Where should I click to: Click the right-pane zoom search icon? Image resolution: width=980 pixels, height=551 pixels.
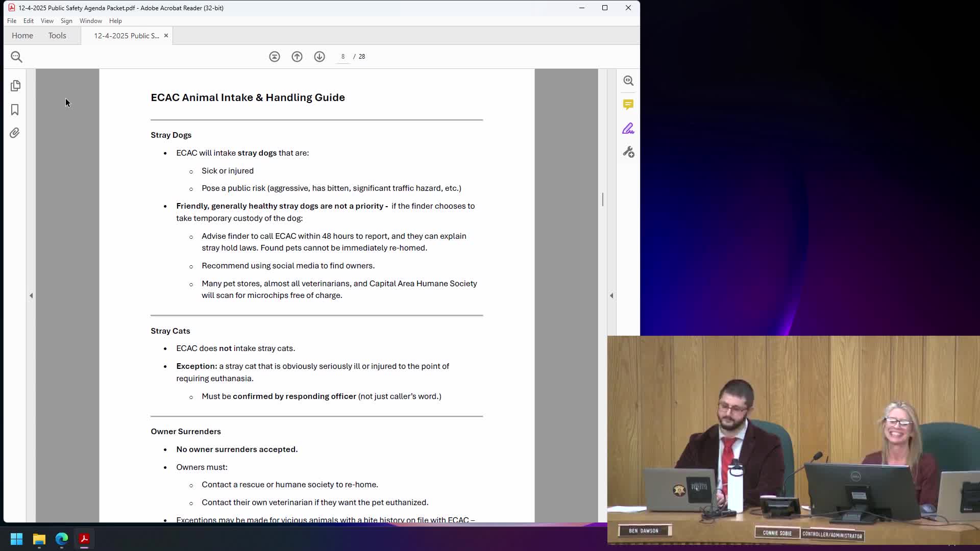[x=628, y=81]
